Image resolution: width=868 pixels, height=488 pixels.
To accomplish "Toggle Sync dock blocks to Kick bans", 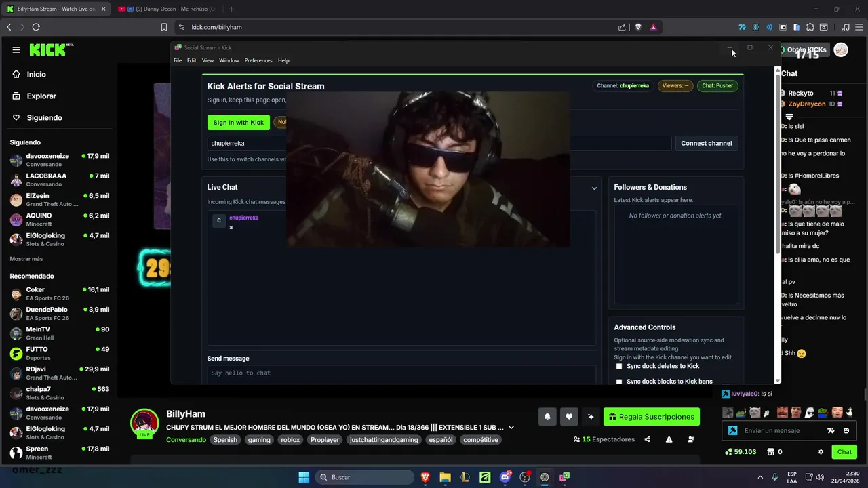I will 618,382.
